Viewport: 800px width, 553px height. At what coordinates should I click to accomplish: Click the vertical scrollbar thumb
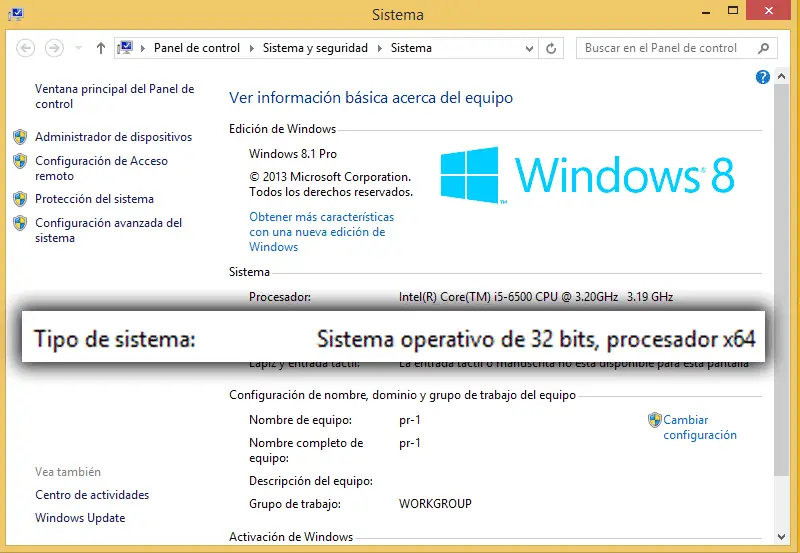781,280
